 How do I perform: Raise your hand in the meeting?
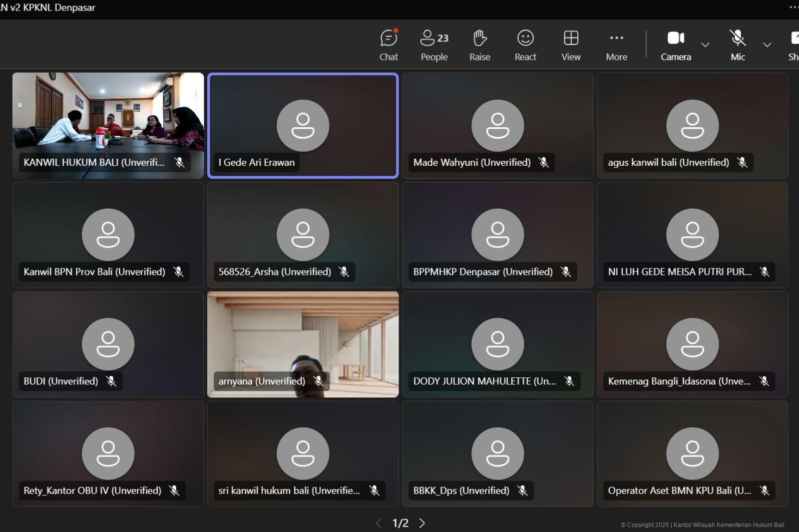click(x=479, y=45)
